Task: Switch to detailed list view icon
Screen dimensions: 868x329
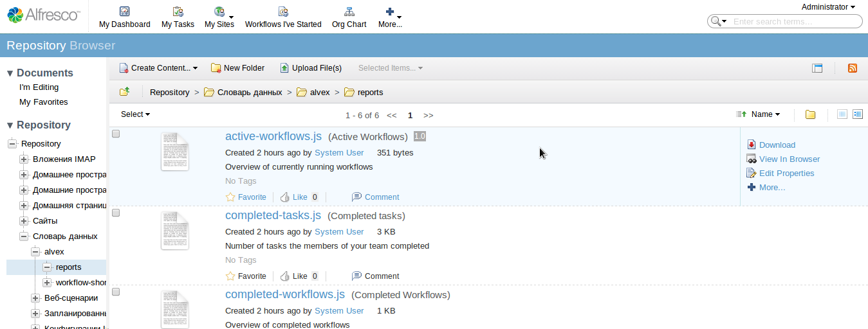Action: (x=857, y=114)
